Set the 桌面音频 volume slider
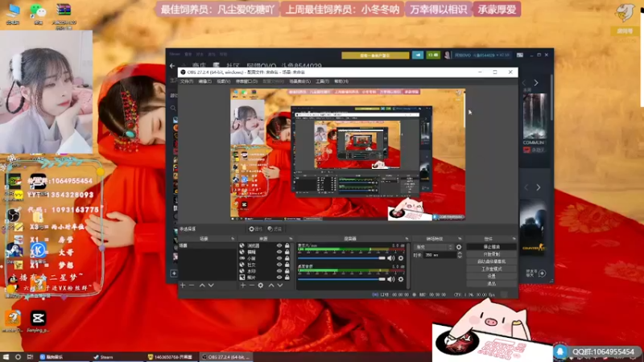This screenshot has width=644, height=362. tap(341, 279)
